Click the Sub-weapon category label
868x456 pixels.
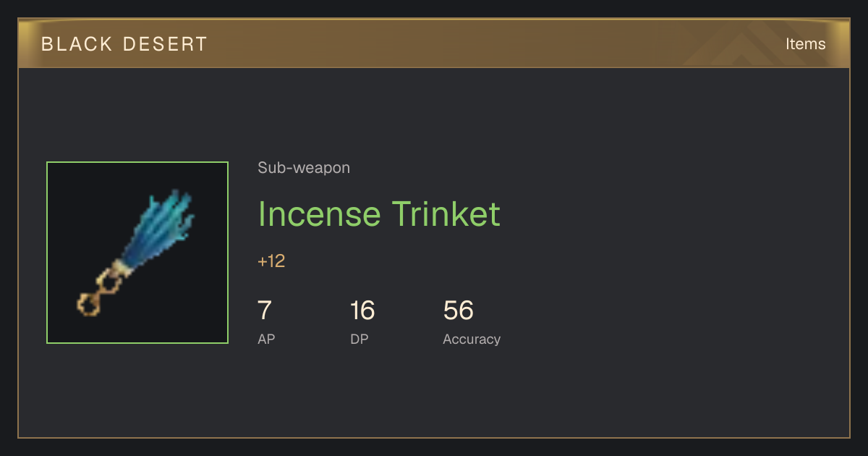[x=304, y=168]
